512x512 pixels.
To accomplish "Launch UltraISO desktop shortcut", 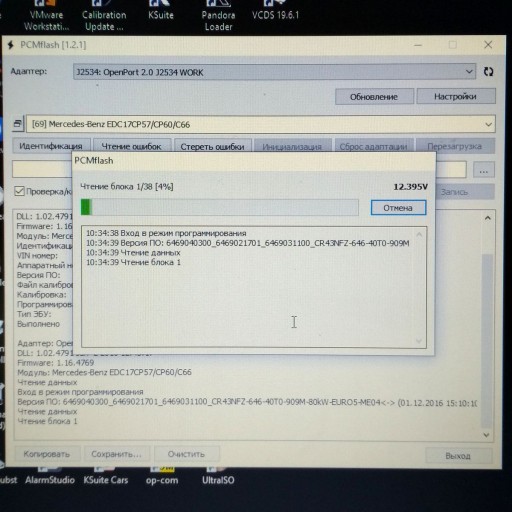I will [218, 477].
